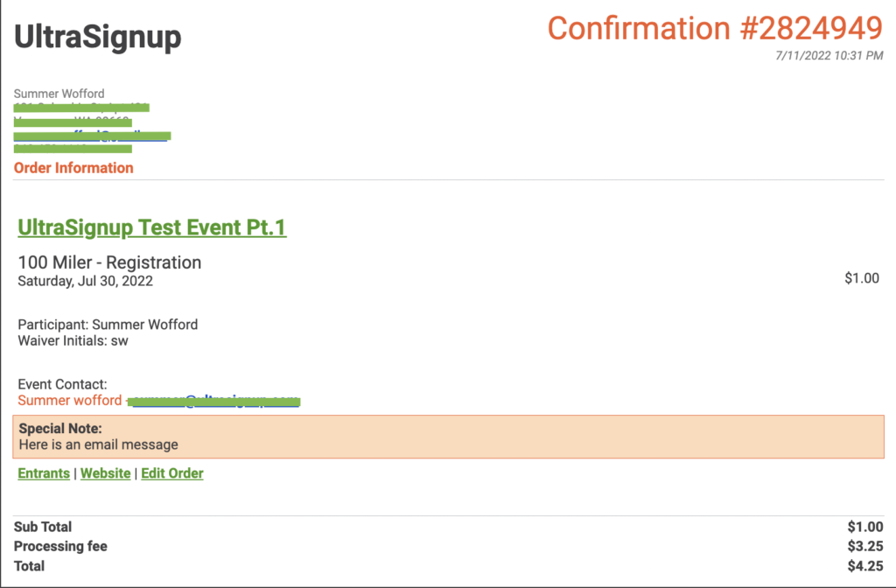This screenshot has height=588, width=896.
Task: Click the 7/11/2022 10:31 PM timestamp
Action: pos(829,56)
